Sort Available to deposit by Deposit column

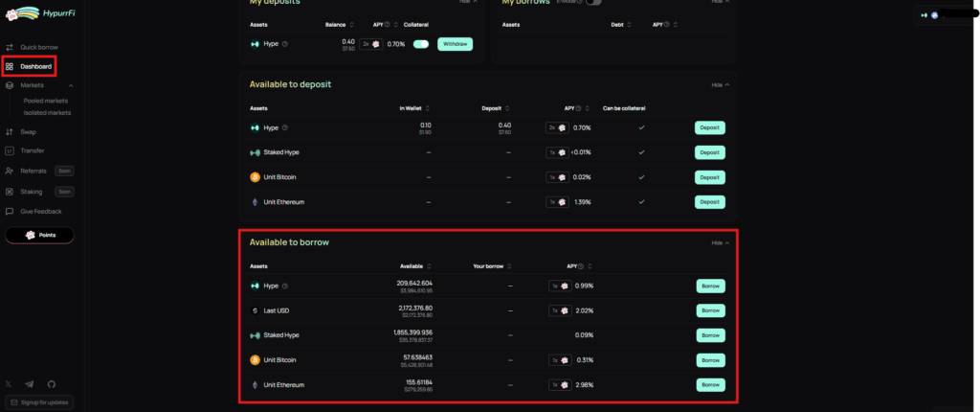pyautogui.click(x=507, y=108)
